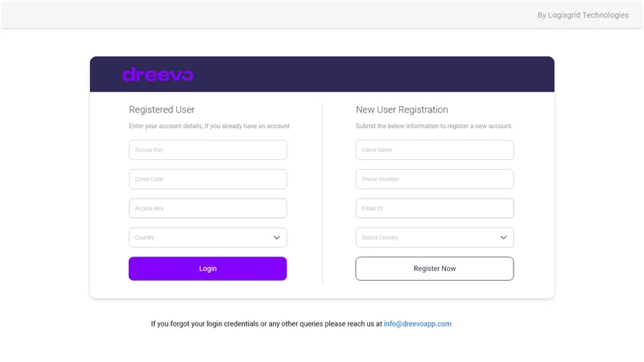Click the Secure Key field

(208, 150)
